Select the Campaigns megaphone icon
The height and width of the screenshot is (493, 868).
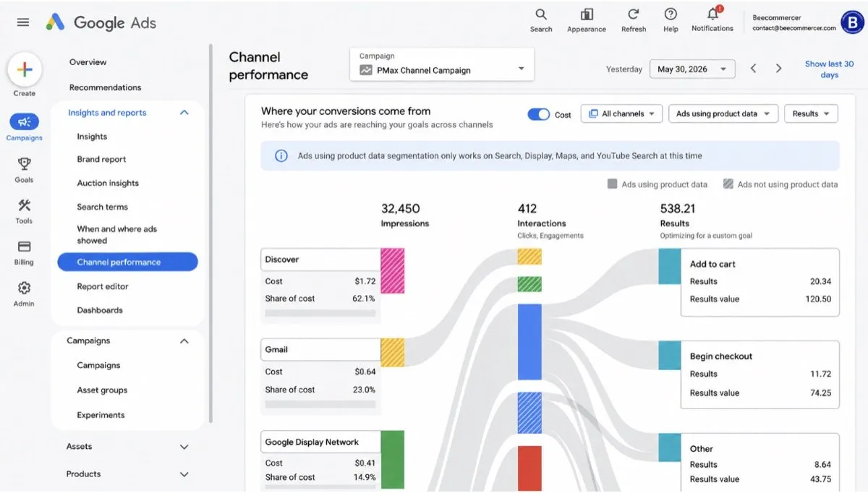pyautogui.click(x=24, y=121)
